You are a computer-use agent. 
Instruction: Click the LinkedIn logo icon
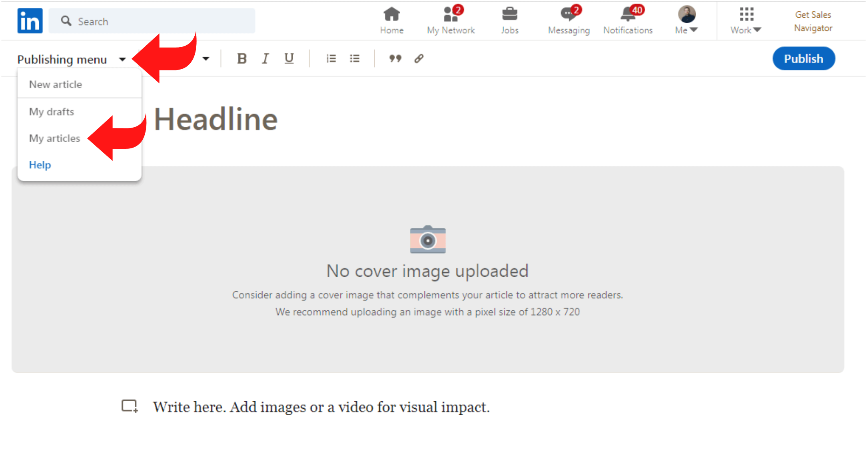pos(30,21)
